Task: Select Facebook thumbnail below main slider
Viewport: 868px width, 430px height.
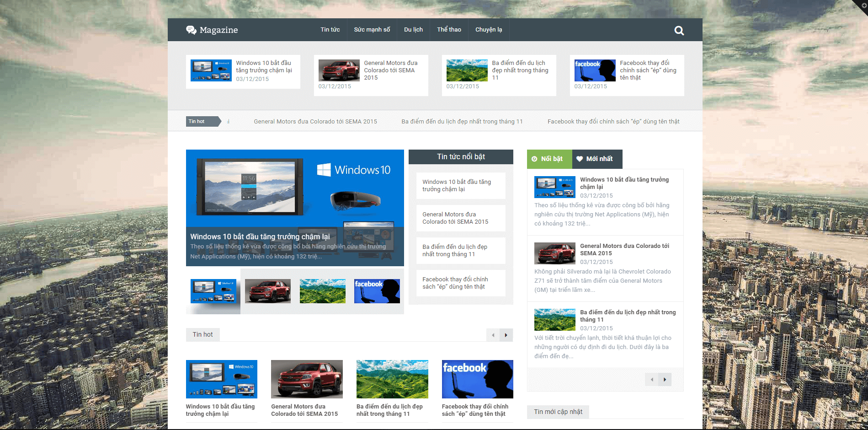Action: pyautogui.click(x=377, y=291)
